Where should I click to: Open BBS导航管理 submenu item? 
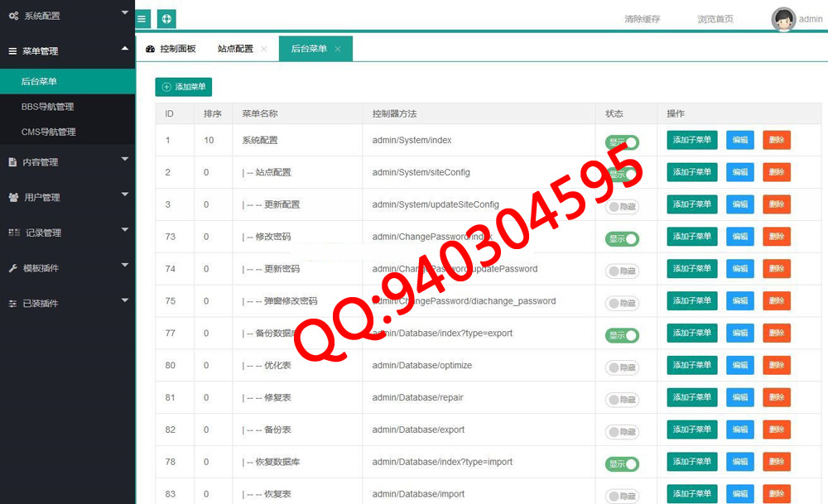pos(47,107)
